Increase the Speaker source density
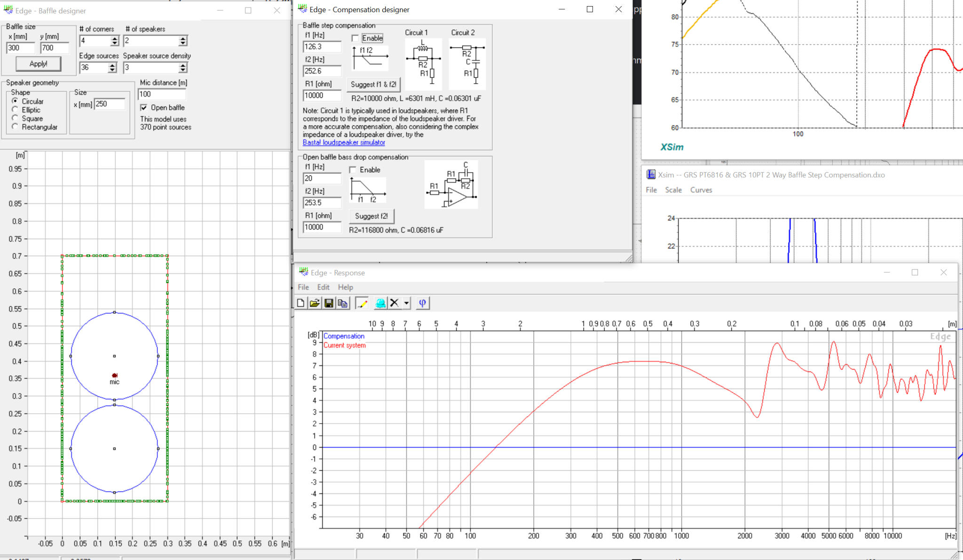 pos(183,65)
